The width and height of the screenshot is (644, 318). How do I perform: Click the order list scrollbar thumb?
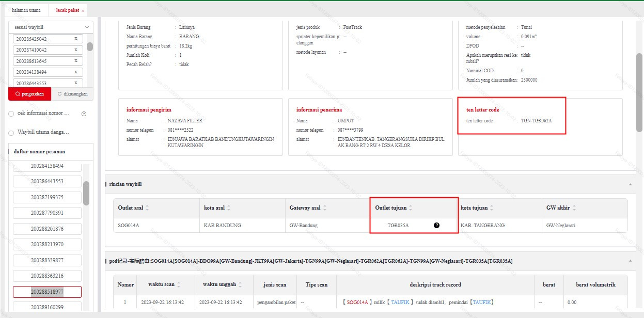pyautogui.click(x=86, y=193)
